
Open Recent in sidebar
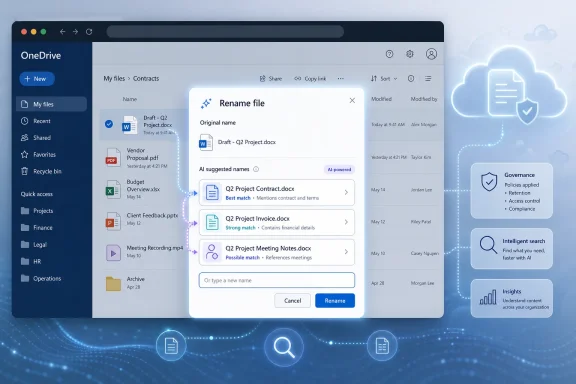(36, 121)
